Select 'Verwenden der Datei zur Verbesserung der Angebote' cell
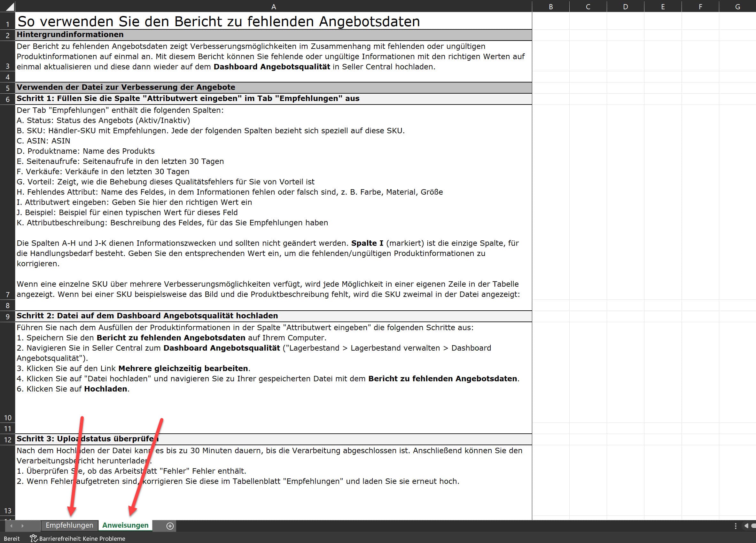 point(274,88)
